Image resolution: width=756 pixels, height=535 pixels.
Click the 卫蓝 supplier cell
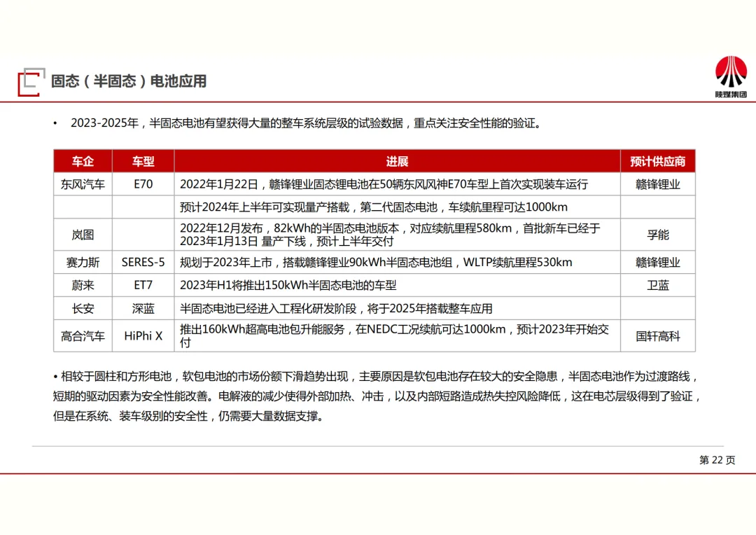pyautogui.click(x=657, y=286)
